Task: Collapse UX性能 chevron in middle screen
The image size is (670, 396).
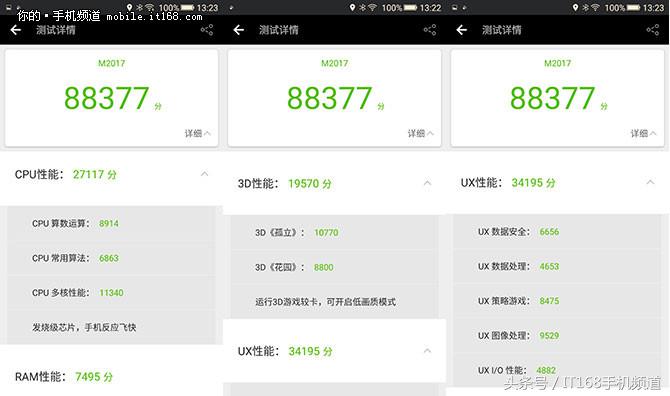Action: [x=427, y=351]
